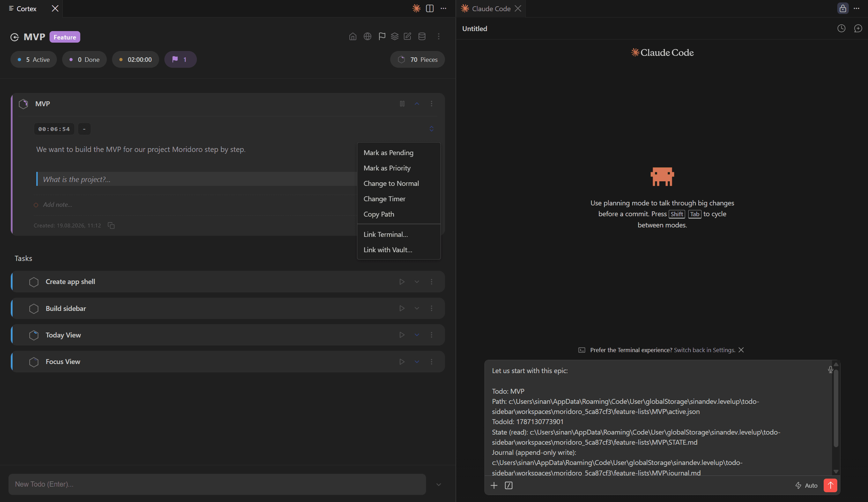Choose Change to Normal
The width and height of the screenshot is (868, 502).
[399, 183]
